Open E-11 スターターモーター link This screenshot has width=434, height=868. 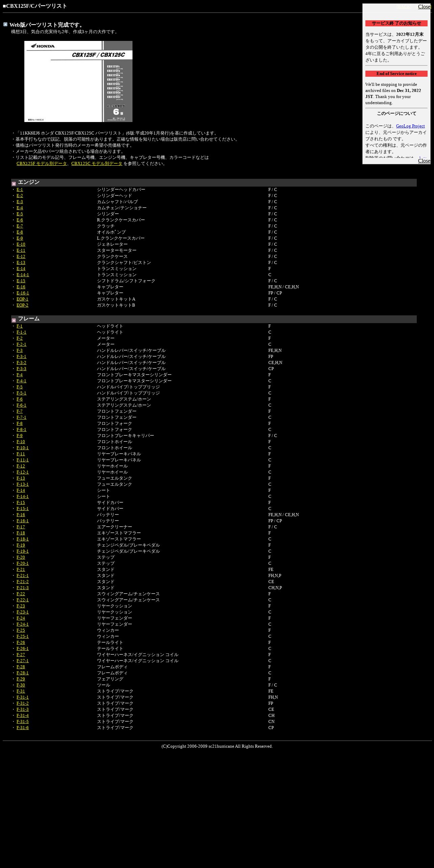21,250
